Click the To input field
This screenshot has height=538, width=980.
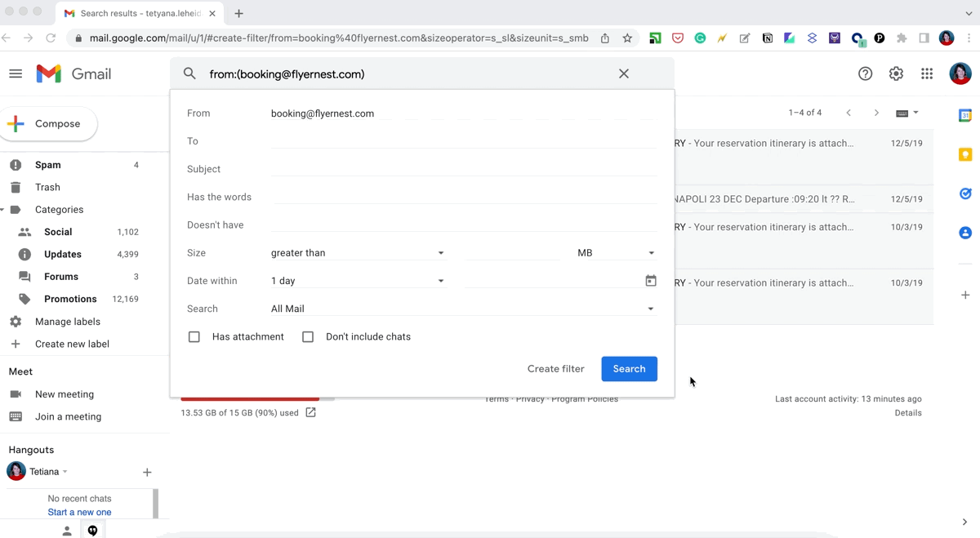[464, 141]
